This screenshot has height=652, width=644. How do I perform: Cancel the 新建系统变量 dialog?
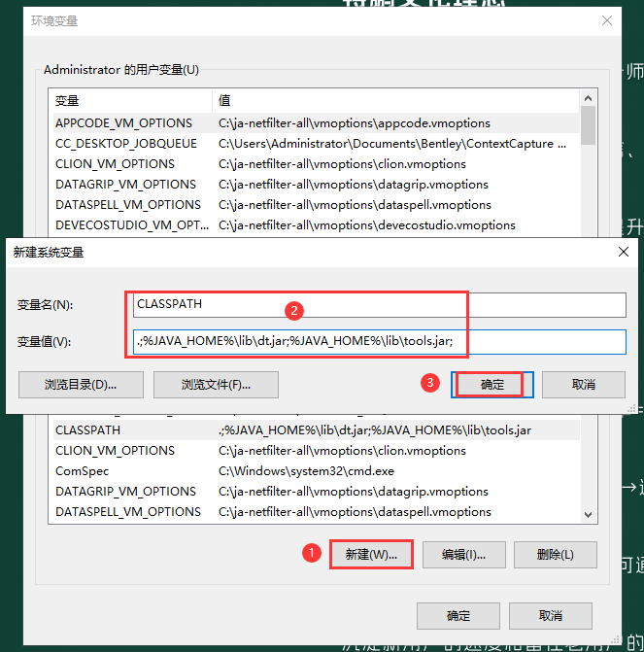tap(584, 384)
